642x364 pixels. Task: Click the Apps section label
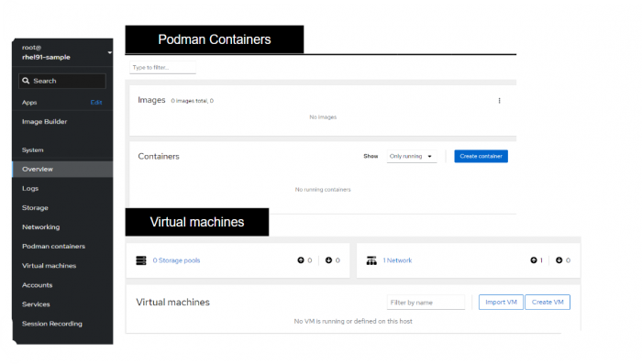pyautogui.click(x=29, y=103)
